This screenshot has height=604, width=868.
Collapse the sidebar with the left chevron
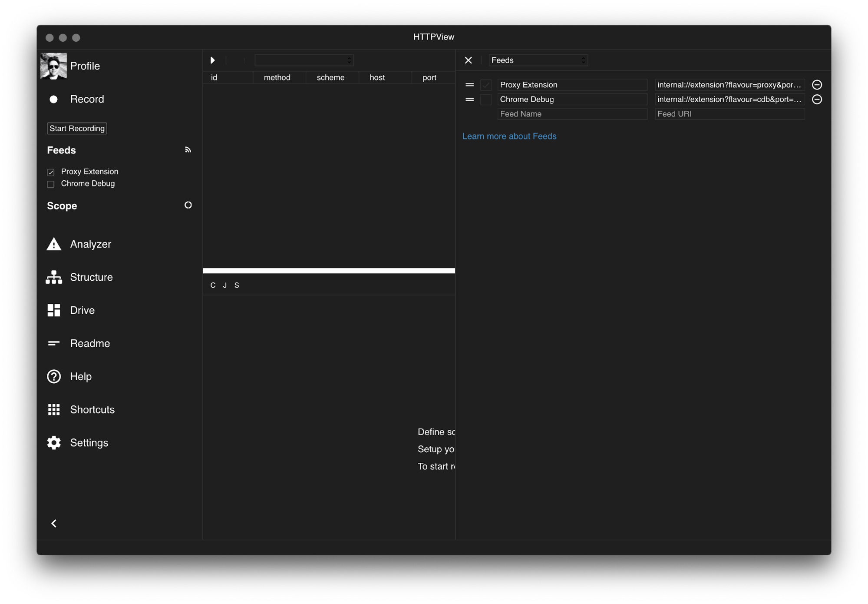(x=54, y=523)
